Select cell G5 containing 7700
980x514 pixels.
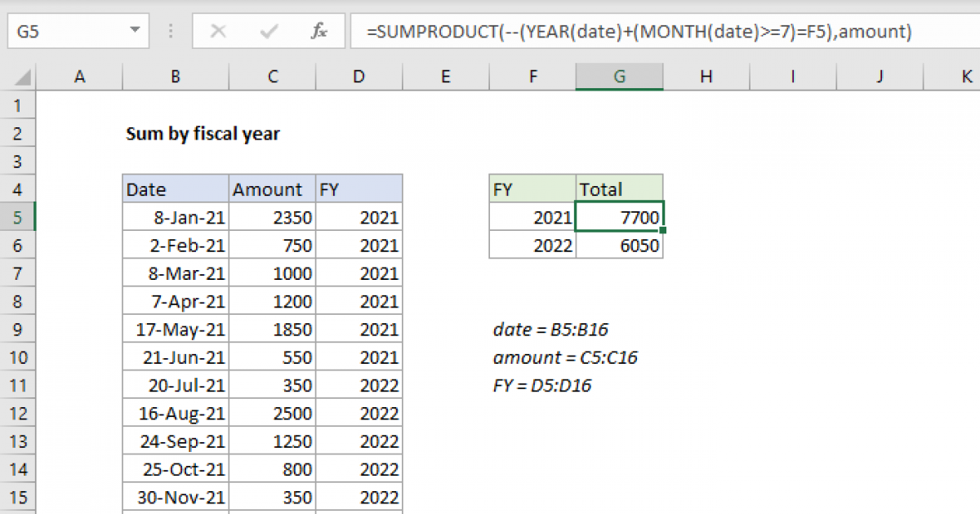click(619, 216)
